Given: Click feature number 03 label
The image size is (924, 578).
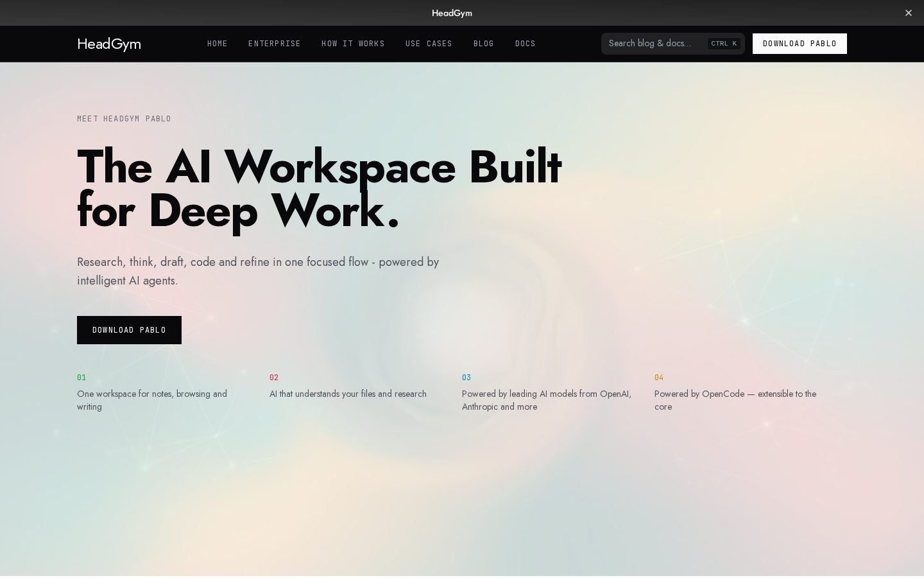Looking at the screenshot, I should coord(466,378).
